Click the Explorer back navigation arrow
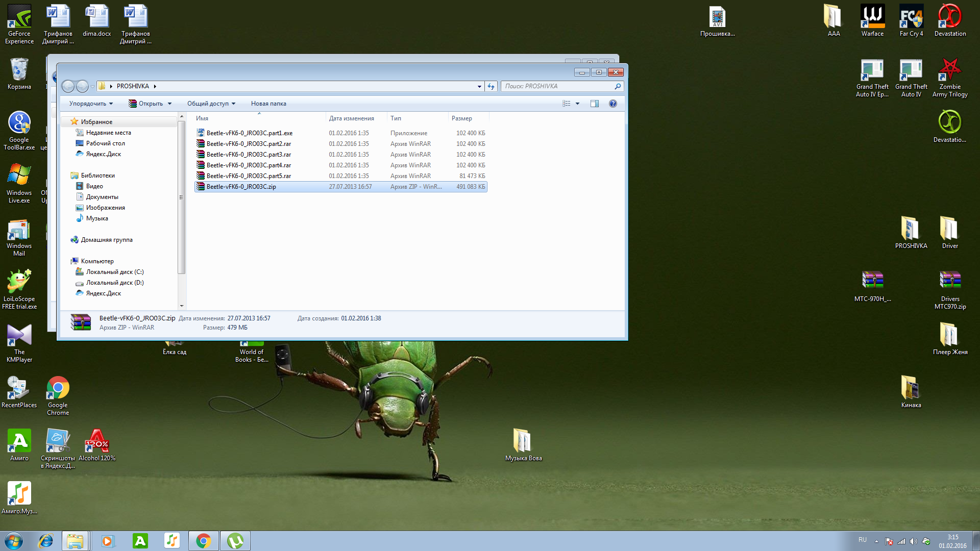 (68, 86)
